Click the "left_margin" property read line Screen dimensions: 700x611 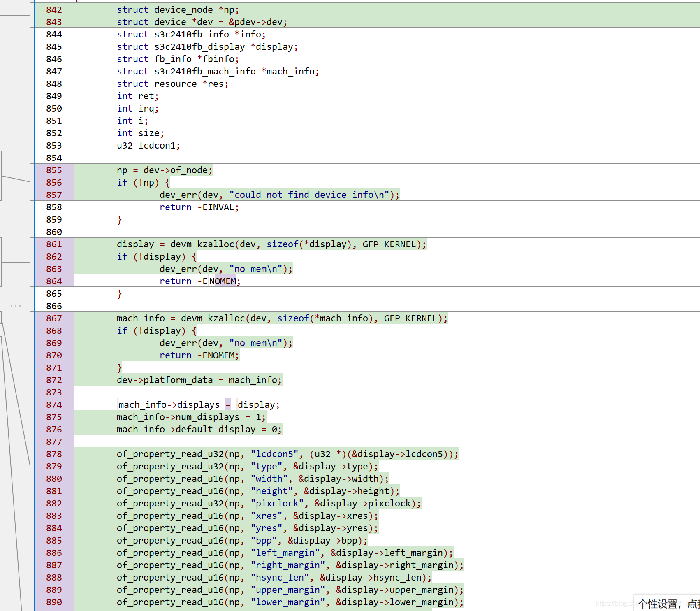tap(285, 553)
